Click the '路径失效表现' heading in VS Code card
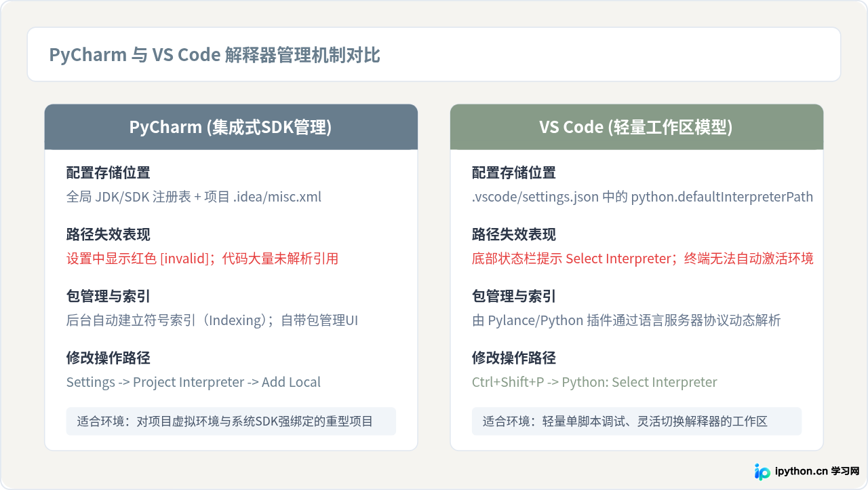Screen dimensions: 868x490 (x=514, y=235)
